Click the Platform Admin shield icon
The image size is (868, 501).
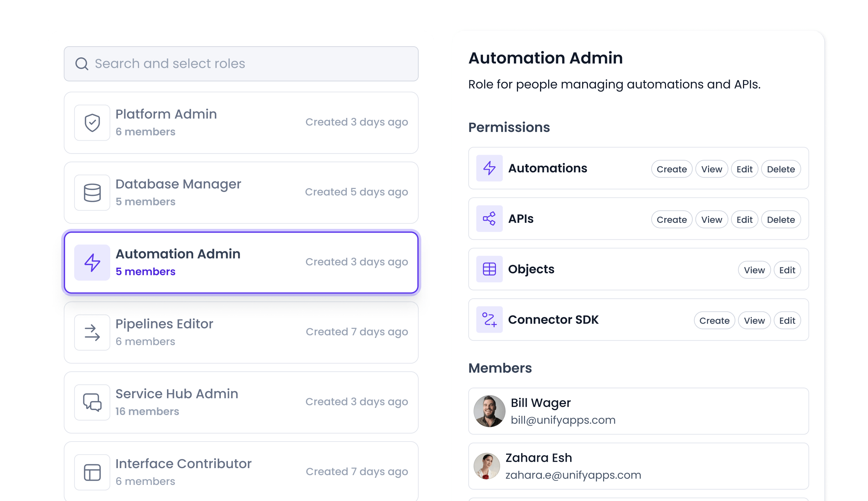coord(92,122)
